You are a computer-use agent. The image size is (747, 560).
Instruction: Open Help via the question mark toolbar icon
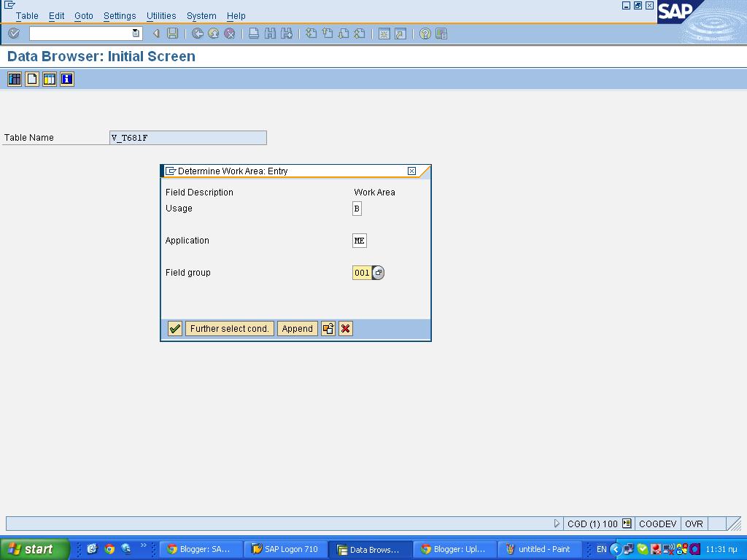pyautogui.click(x=426, y=33)
